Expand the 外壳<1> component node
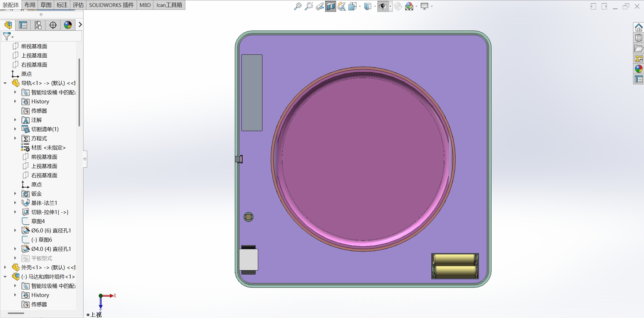644x318 pixels. [x=5, y=267]
